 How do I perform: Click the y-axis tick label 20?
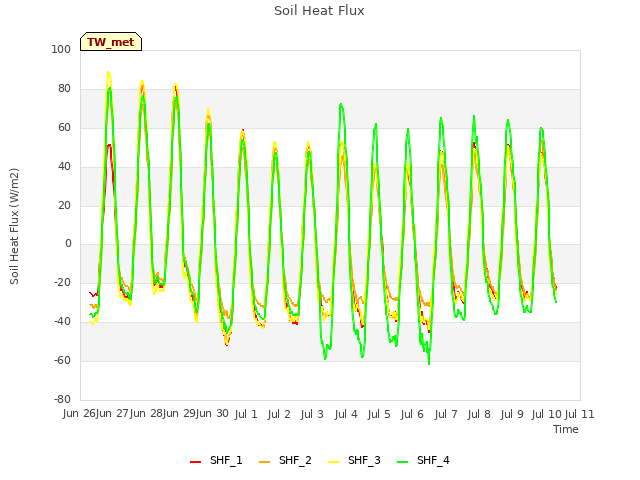click(x=64, y=205)
